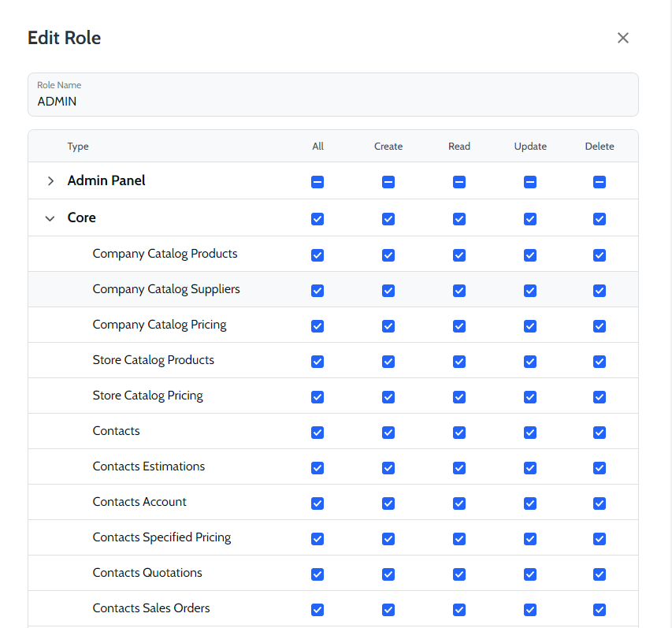Uncheck Update for Contacts Quotations
Screen dimensions: 672x628
point(530,574)
